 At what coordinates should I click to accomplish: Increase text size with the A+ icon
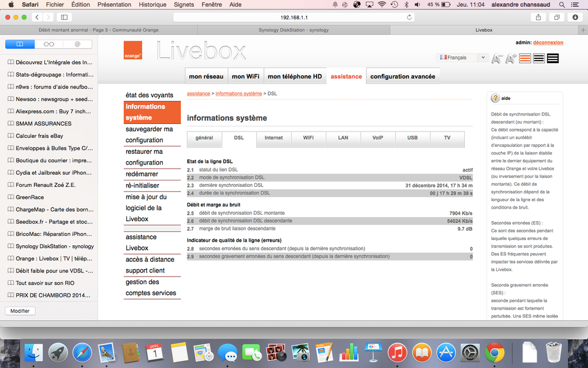tap(510, 58)
